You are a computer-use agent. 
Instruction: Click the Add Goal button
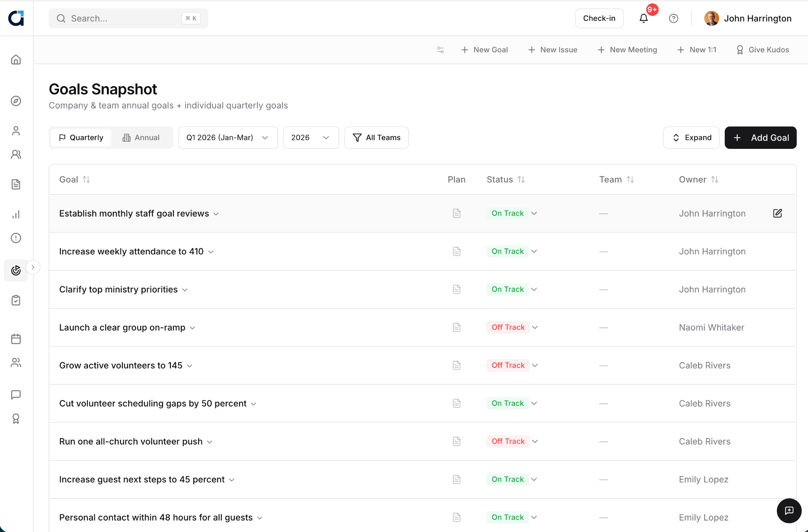pyautogui.click(x=760, y=138)
